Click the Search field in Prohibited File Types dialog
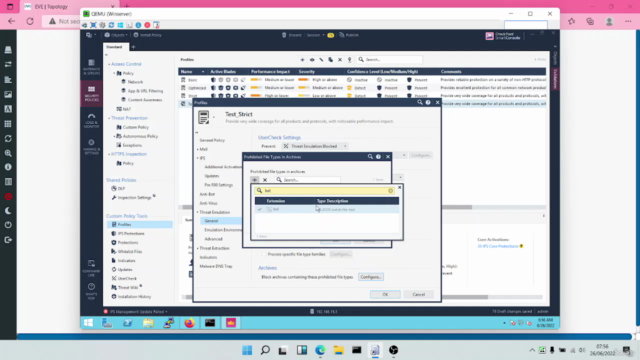The width and height of the screenshot is (640, 360). [x=308, y=180]
